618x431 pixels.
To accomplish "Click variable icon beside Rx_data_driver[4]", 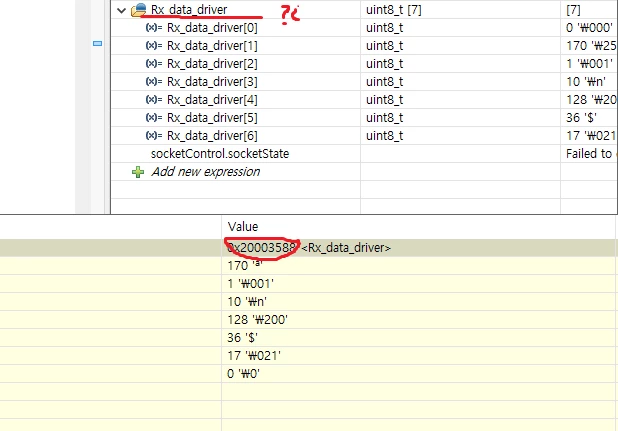I will [154, 100].
